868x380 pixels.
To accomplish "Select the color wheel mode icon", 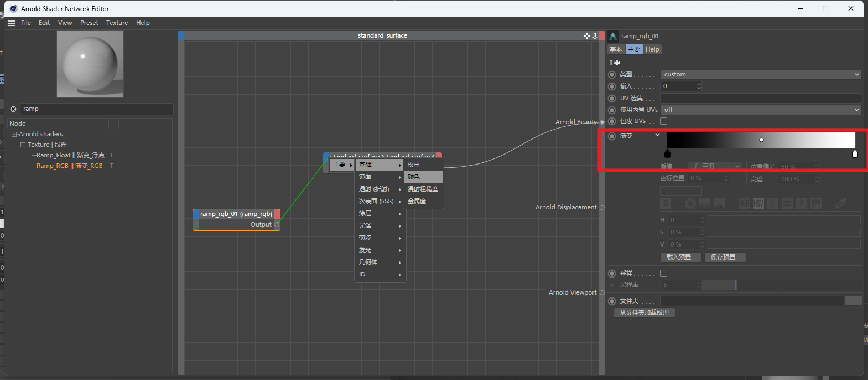I will 690,203.
